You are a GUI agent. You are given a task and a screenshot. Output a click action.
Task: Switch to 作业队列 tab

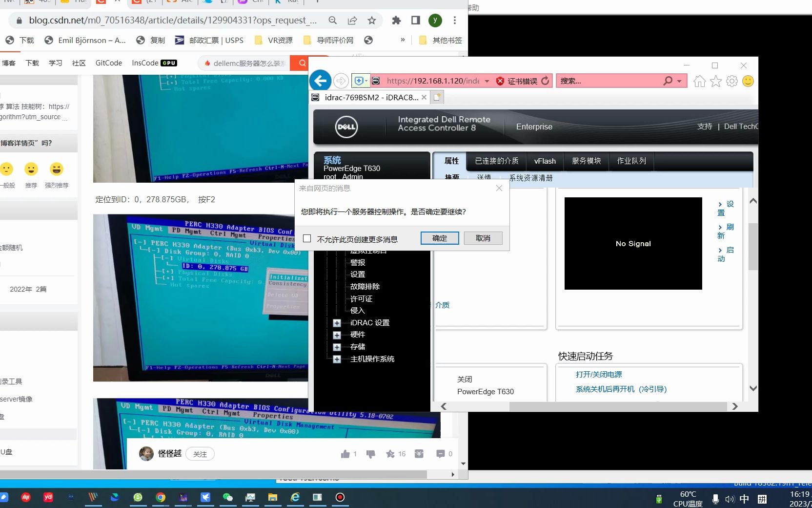point(631,161)
